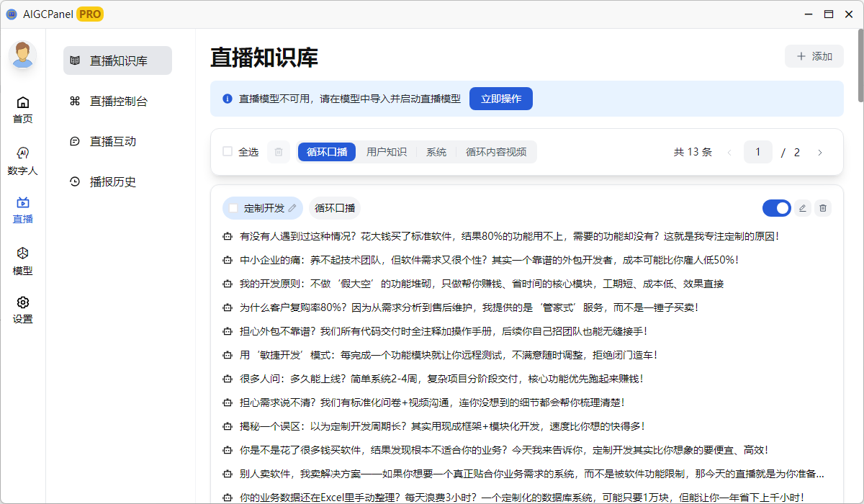
Task: Click the vertical scrollbar thumb
Action: [x=860, y=67]
